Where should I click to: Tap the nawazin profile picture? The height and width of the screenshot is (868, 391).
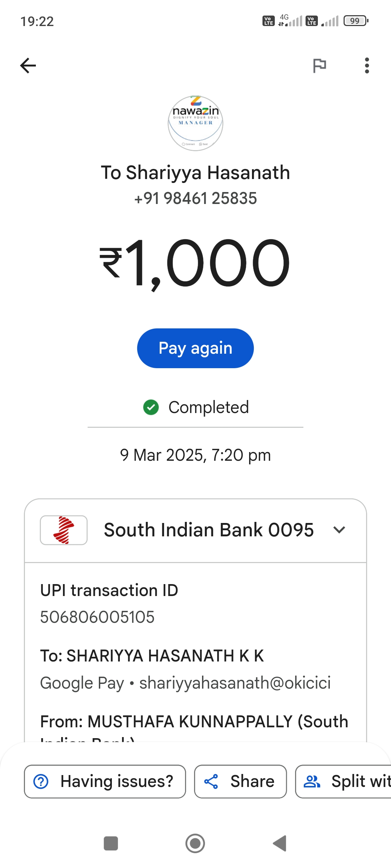tap(195, 123)
